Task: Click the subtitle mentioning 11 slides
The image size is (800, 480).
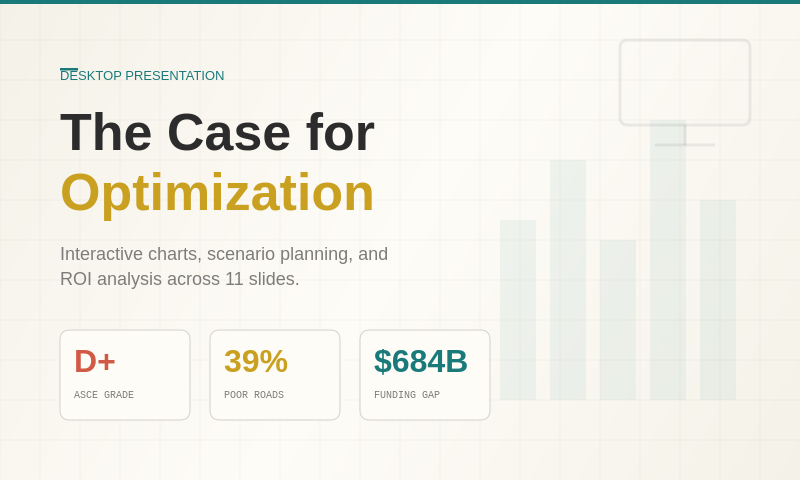Action: [x=224, y=266]
